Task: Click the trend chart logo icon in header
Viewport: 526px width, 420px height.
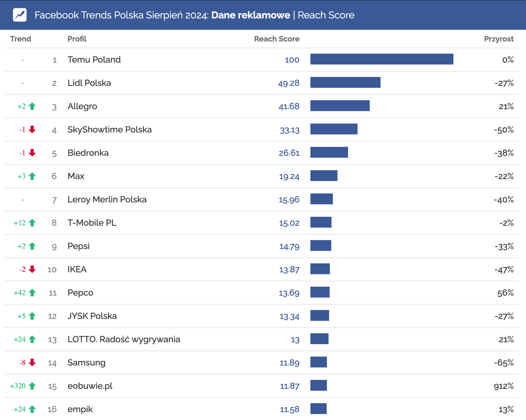Action: [20, 15]
